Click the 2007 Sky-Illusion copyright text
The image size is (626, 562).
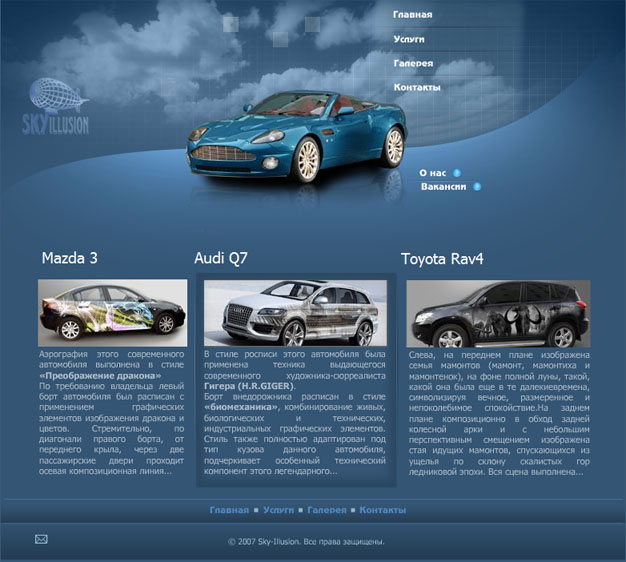pyautogui.click(x=306, y=542)
